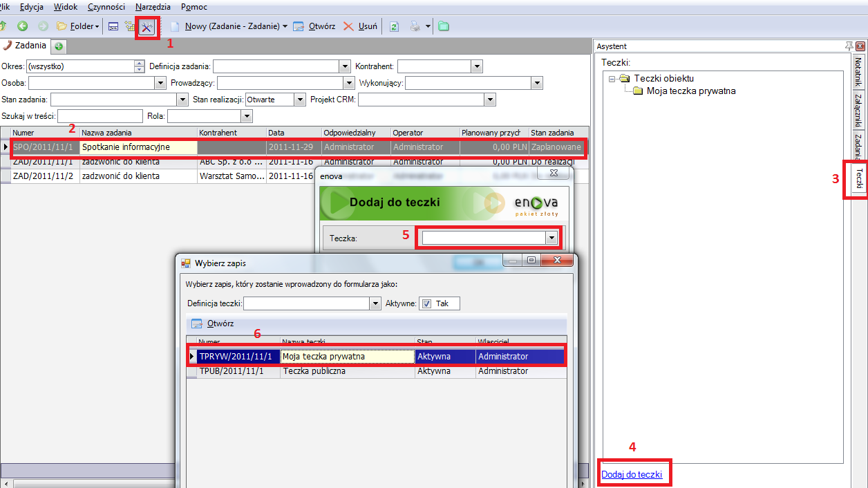Viewport: 868px width, 488px height.
Task: Click the Nazwa zadania column header
Action: 139,132
